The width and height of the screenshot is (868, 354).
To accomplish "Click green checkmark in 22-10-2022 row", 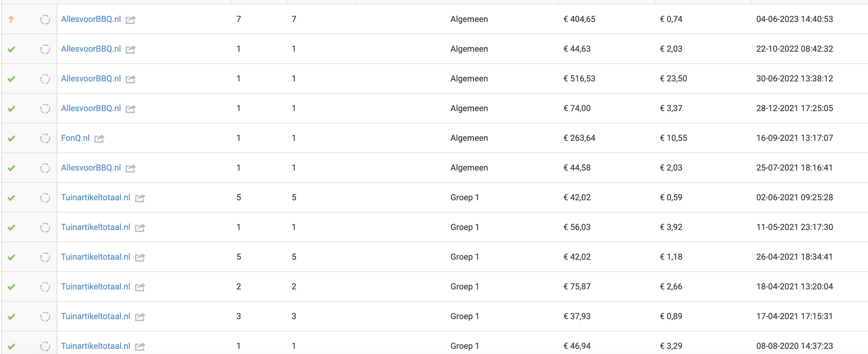I will point(11,49).
